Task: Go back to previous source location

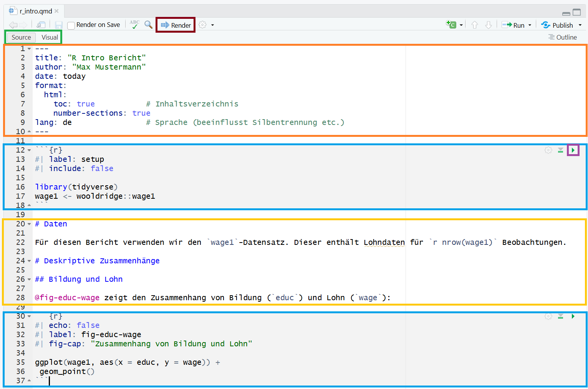Action: 13,25
